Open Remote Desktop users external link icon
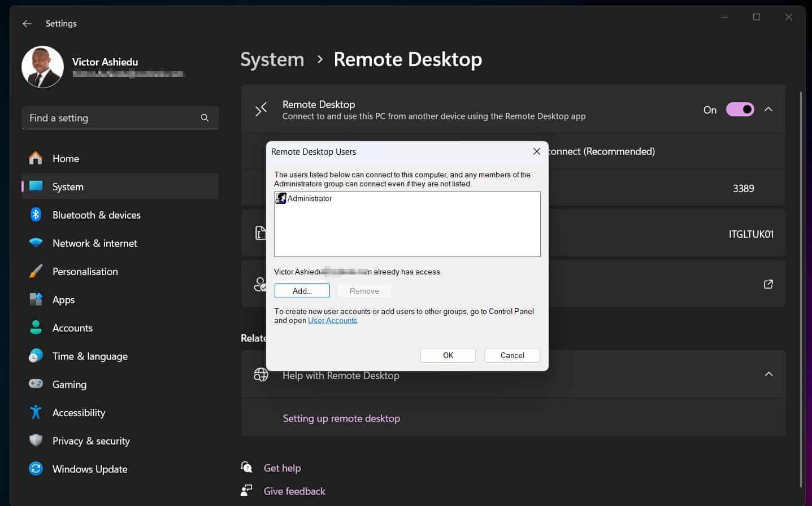This screenshot has height=506, width=812. (768, 284)
